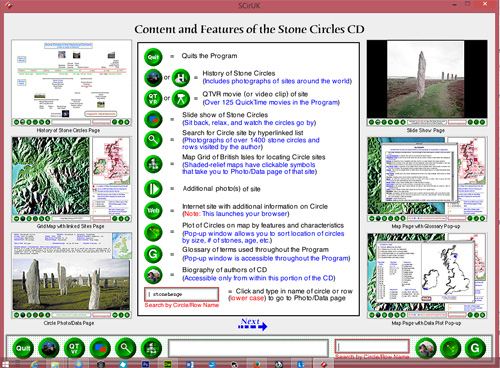Screen dimensions: 500x368
Task: Open the Map Page with Glossary Pop-up thumbnail
Action: pos(427,179)
